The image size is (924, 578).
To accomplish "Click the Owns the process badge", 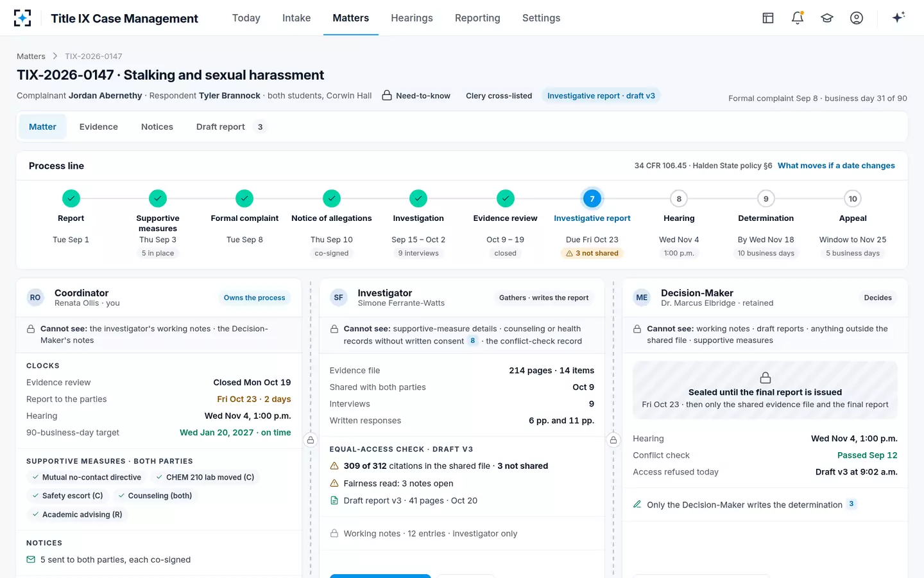I will [254, 298].
